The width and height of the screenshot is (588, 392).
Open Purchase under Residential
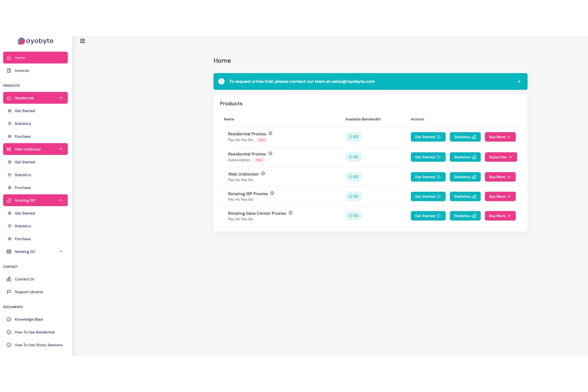pyautogui.click(x=35, y=136)
